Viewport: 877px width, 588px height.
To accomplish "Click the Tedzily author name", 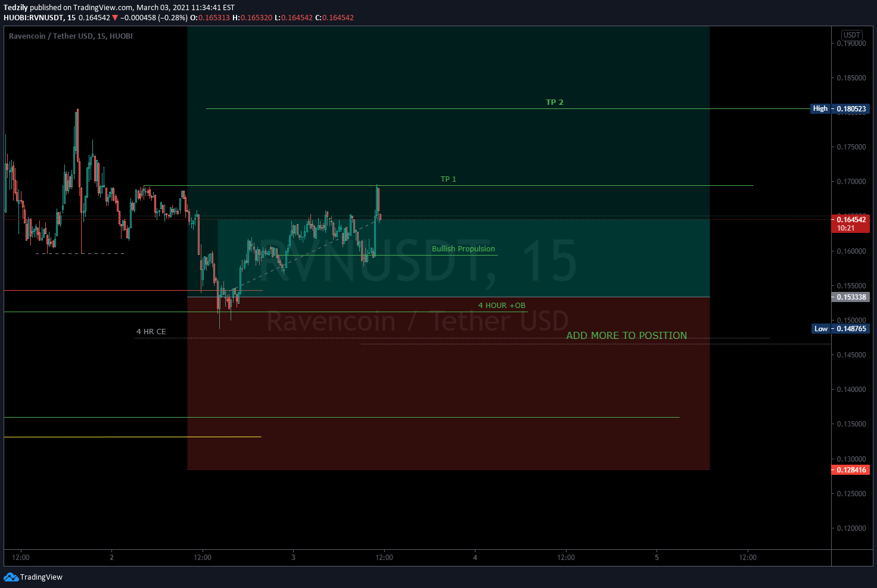I will click(x=15, y=8).
